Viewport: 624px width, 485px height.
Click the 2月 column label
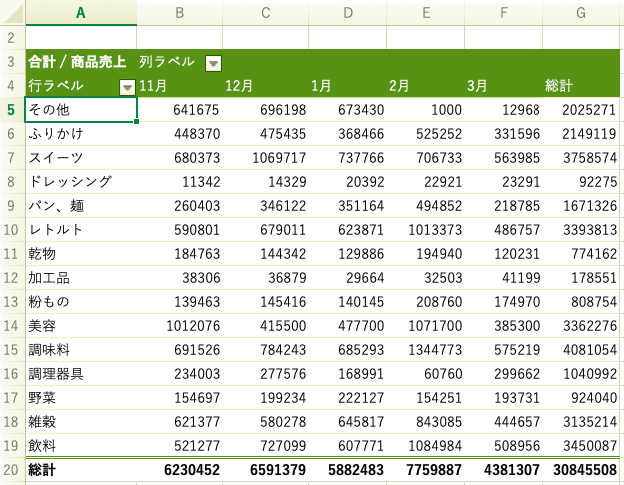(399, 86)
